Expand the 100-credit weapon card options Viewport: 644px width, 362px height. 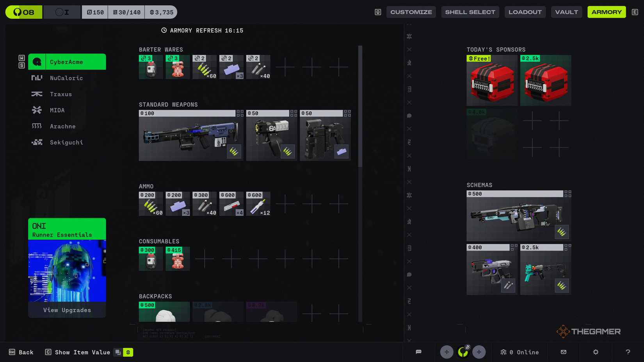[x=240, y=113]
